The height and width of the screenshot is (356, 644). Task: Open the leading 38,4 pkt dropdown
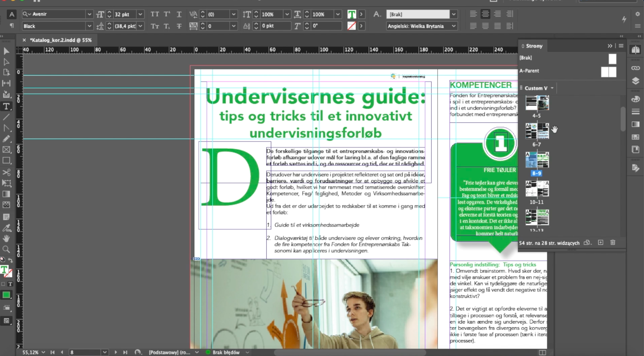[141, 26]
